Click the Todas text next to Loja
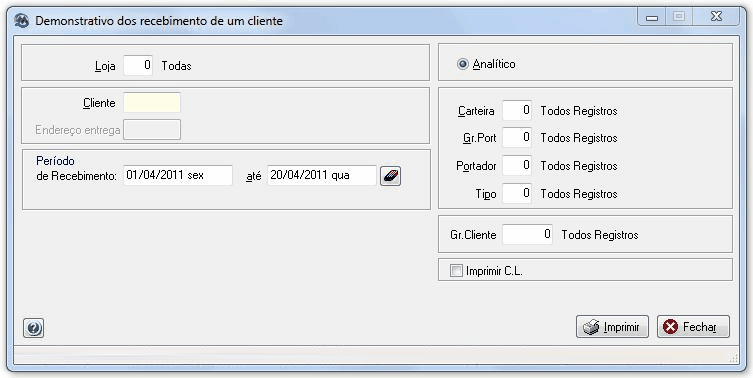Viewport: 753px width, 378px height. pyautogui.click(x=176, y=66)
